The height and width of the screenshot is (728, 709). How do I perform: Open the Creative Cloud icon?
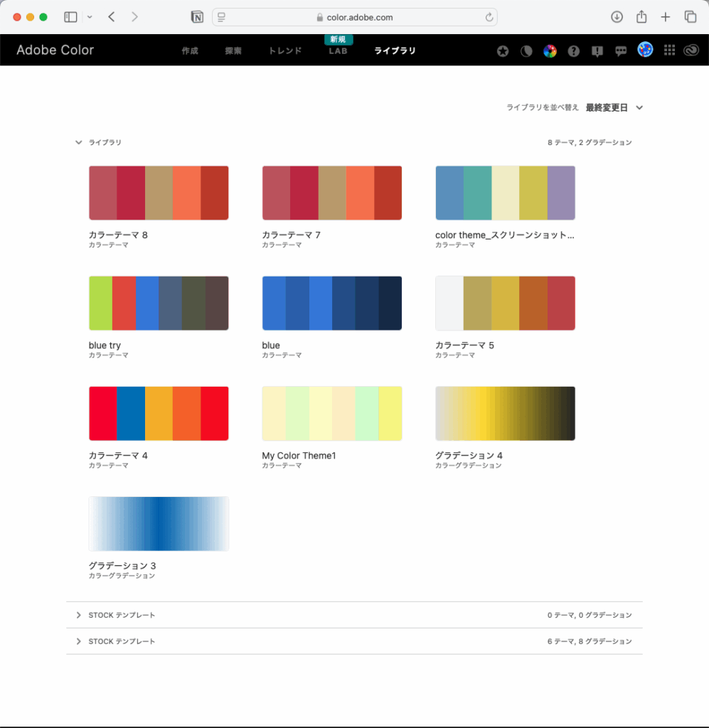(691, 50)
